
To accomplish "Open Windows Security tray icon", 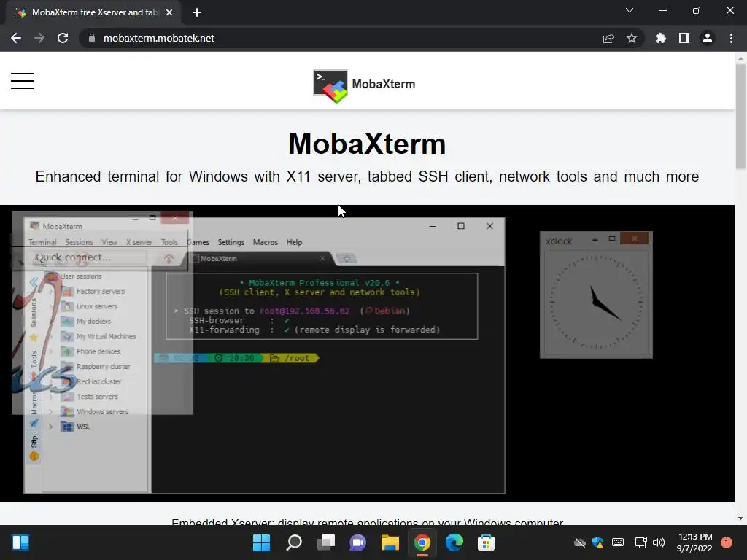I will (x=598, y=542).
